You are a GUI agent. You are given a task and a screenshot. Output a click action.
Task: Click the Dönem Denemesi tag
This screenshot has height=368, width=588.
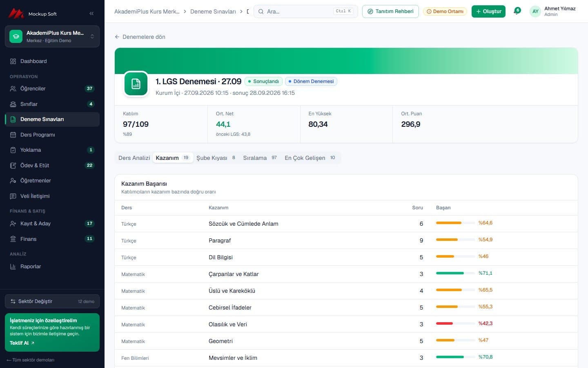[x=311, y=81]
